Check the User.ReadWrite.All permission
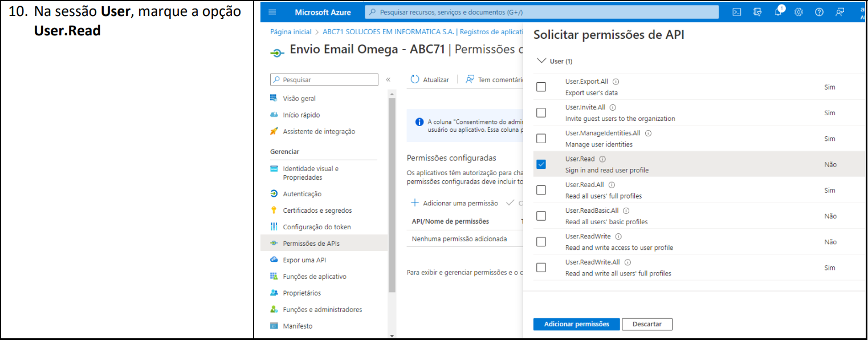This screenshot has height=340, width=868. click(x=541, y=268)
